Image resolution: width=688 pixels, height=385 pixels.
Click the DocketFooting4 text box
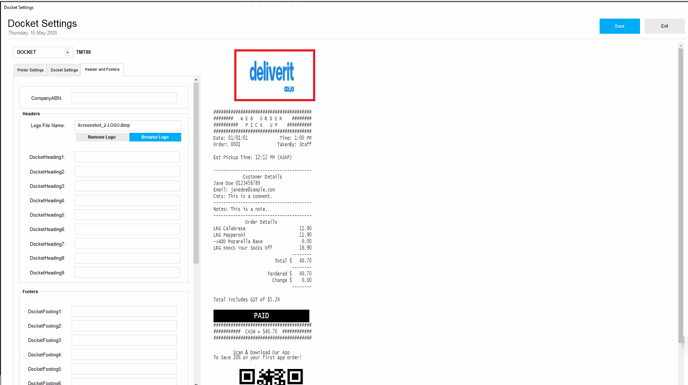124,354
